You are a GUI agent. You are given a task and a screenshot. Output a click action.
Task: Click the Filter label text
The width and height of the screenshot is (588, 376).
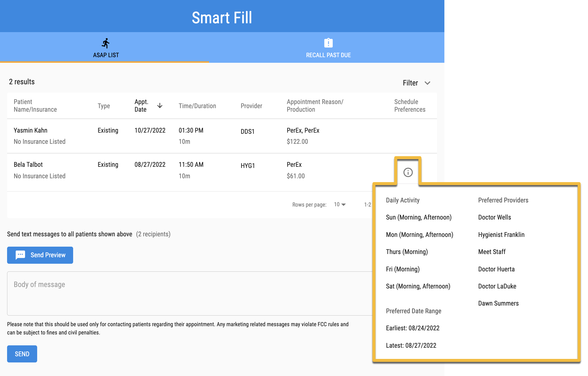click(x=410, y=83)
